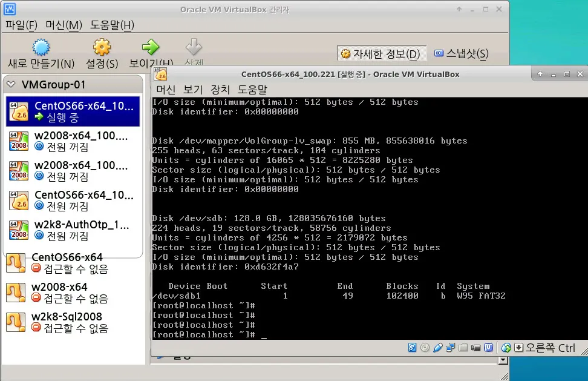Select the inaccessible w2k8-Sql2008 entry
The height and width of the screenshot is (381, 588).
[73, 322]
